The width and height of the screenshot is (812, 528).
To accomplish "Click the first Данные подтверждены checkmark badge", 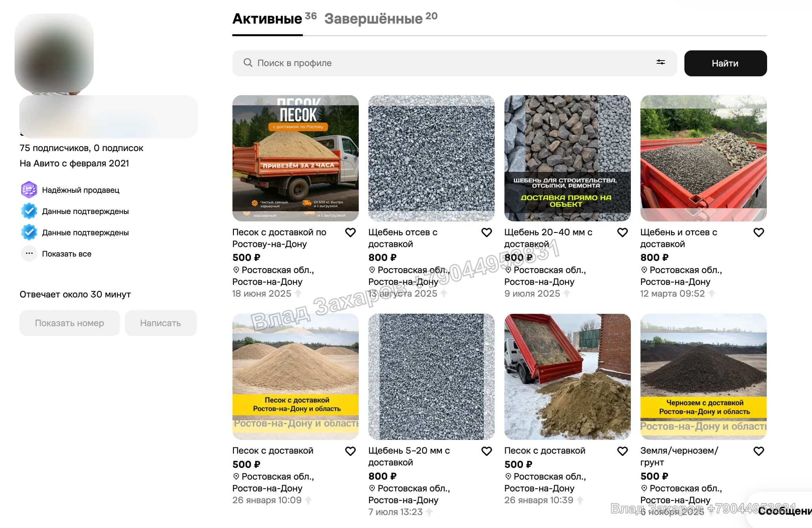I will (29, 211).
